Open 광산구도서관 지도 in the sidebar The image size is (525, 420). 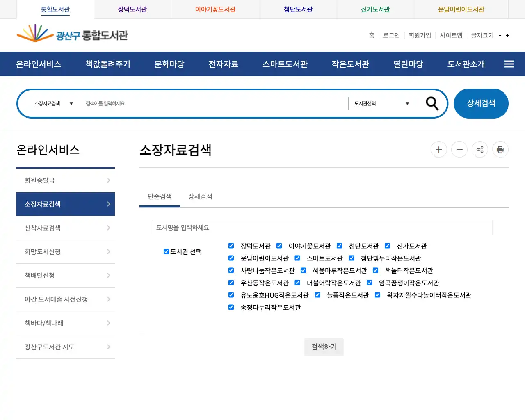66,347
